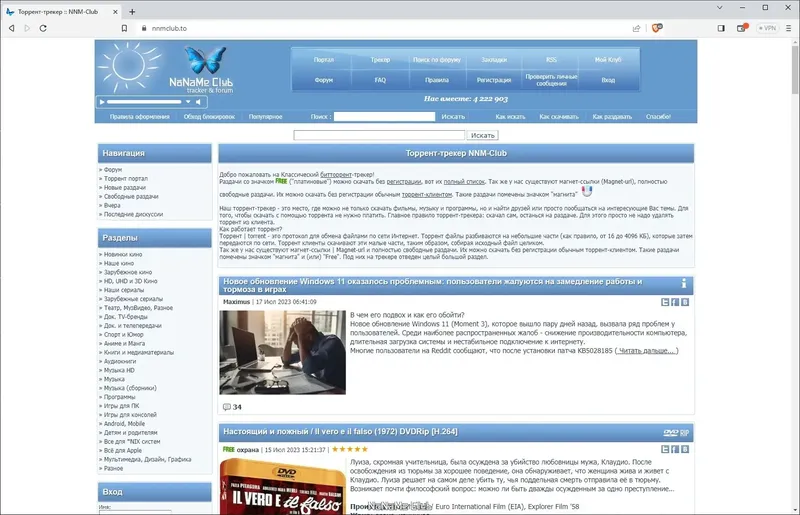Click the large search box below the header
800x515 pixels.
click(x=379, y=135)
